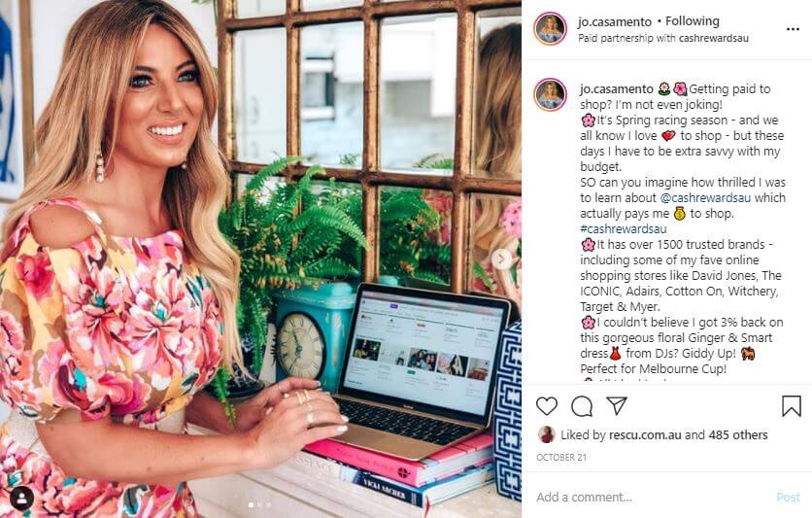View the list of 485 others who liked
This screenshot has width=812, height=518.
click(x=738, y=435)
